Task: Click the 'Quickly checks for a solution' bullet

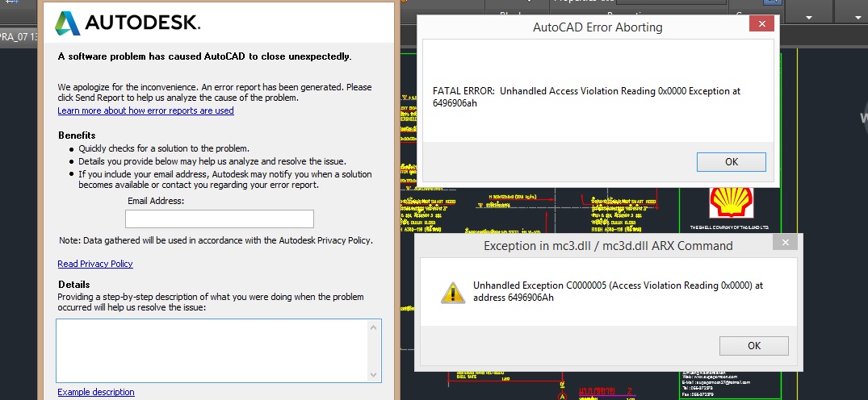Action: tap(164, 148)
